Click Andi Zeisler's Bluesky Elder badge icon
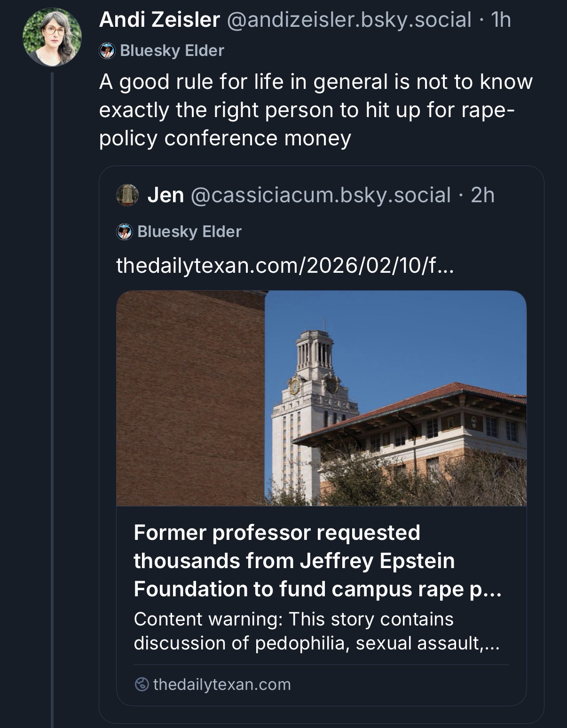The image size is (567, 728). click(107, 51)
